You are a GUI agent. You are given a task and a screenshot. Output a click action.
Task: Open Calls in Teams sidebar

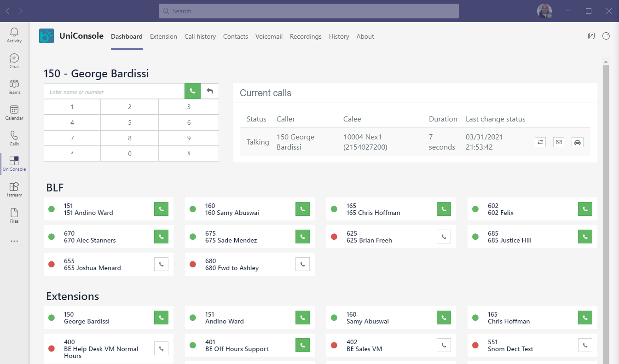click(x=14, y=138)
